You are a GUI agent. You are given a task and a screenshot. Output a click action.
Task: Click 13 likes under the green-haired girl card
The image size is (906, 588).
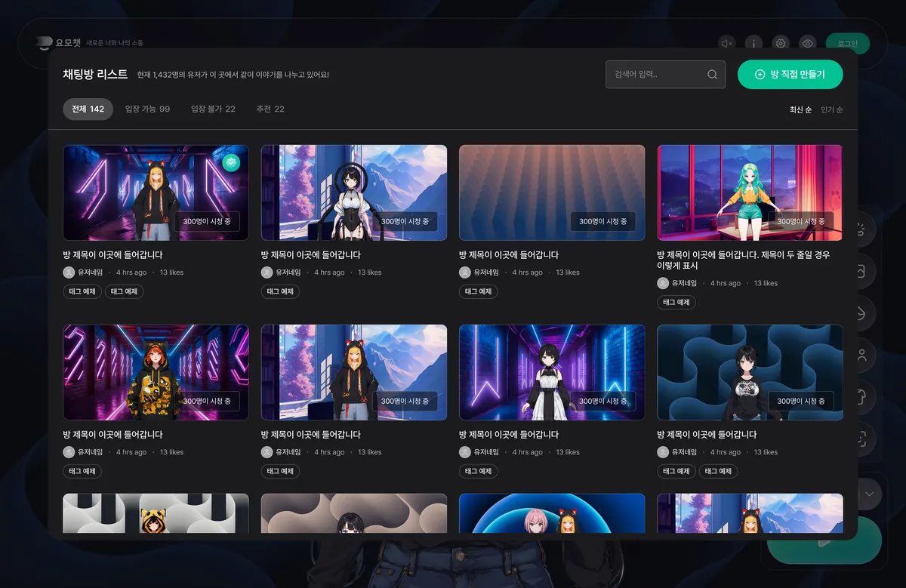click(x=766, y=283)
